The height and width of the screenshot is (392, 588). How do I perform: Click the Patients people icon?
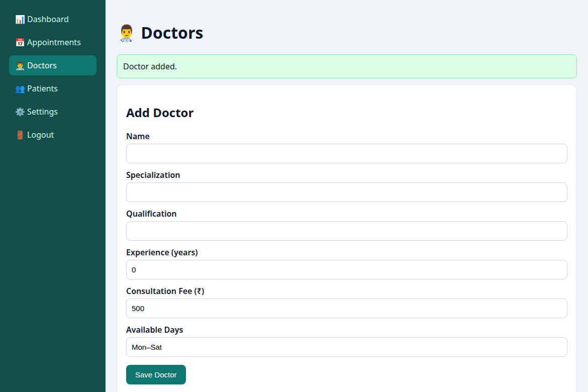(20, 89)
